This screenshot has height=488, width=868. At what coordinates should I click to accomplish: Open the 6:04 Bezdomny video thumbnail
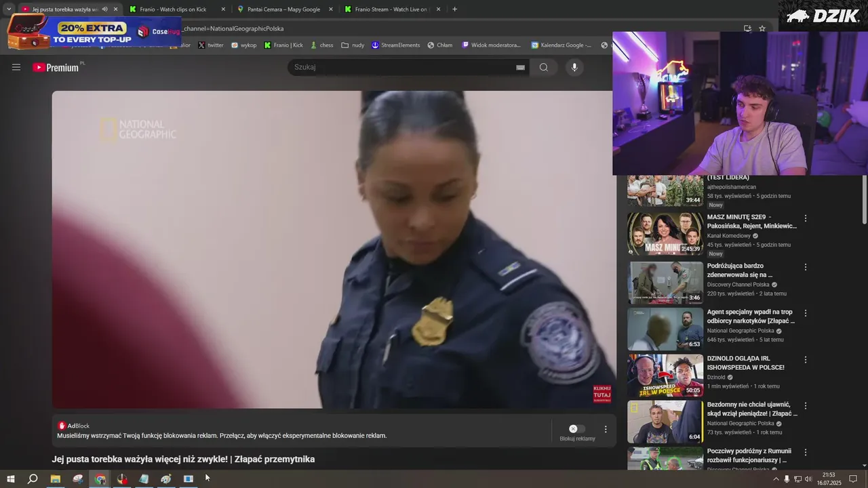click(665, 421)
